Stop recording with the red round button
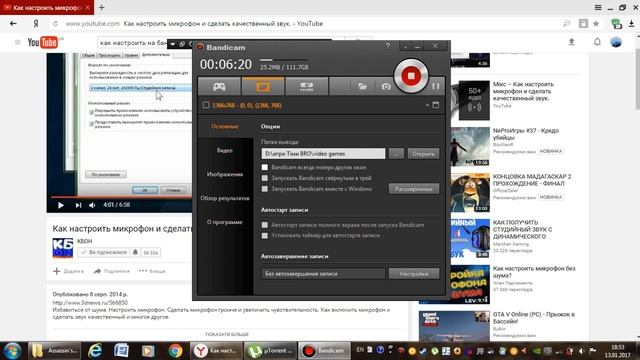 tap(411, 76)
